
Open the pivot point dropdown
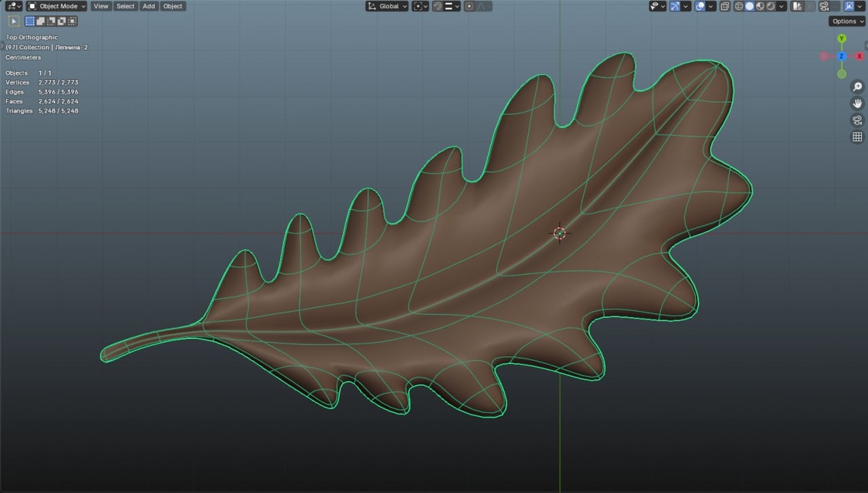click(420, 6)
